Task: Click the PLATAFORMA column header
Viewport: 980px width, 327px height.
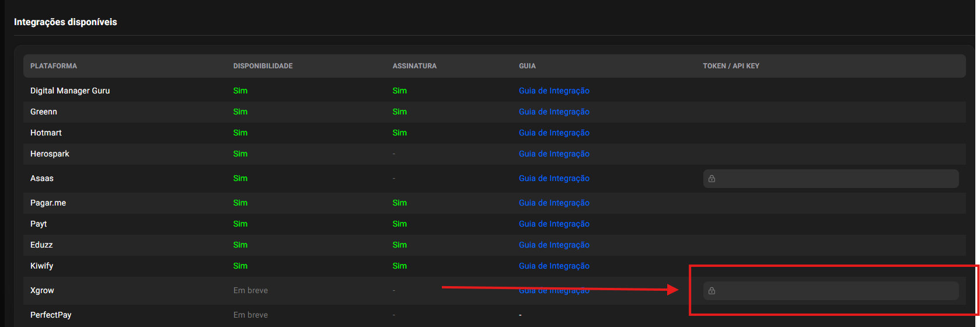Action: (54, 66)
